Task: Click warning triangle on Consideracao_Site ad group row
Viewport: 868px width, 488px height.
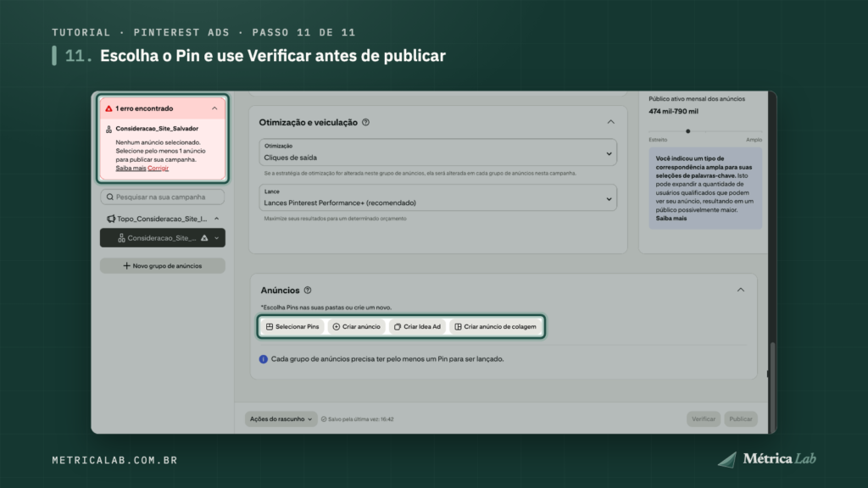Action: 204,238
